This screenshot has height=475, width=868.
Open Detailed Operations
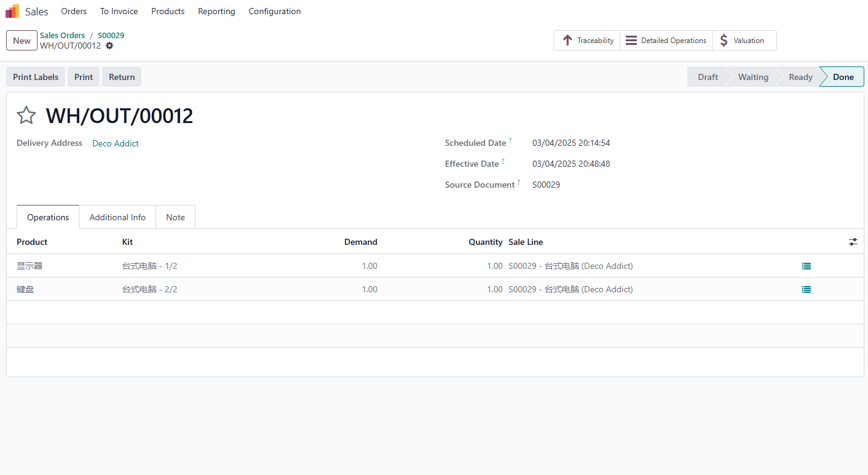click(x=666, y=41)
